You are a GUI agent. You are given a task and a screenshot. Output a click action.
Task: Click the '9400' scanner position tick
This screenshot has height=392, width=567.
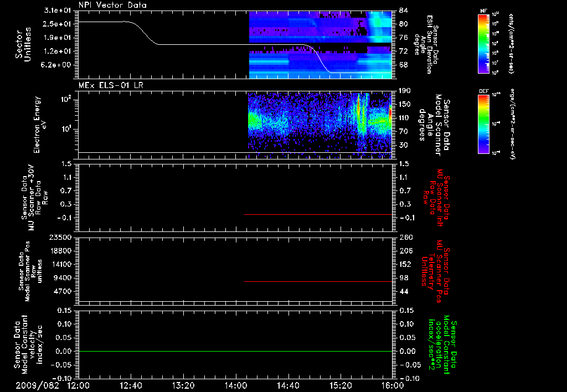click(63, 278)
